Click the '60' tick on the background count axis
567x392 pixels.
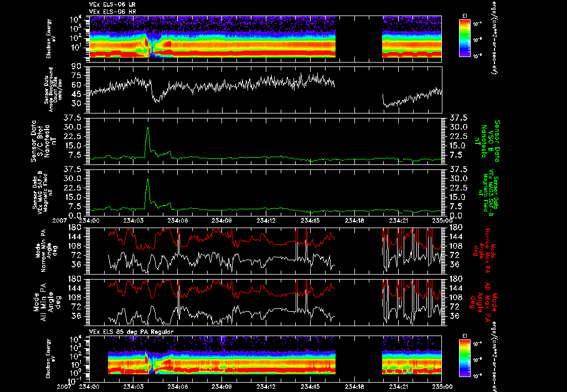[x=76, y=85]
